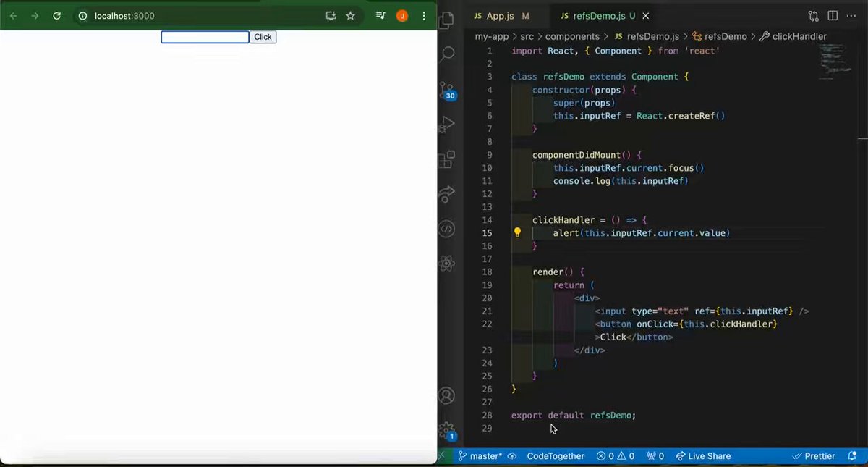Open errors and warnings count in status bar
Viewport: 868px width, 467px height.
click(615, 456)
